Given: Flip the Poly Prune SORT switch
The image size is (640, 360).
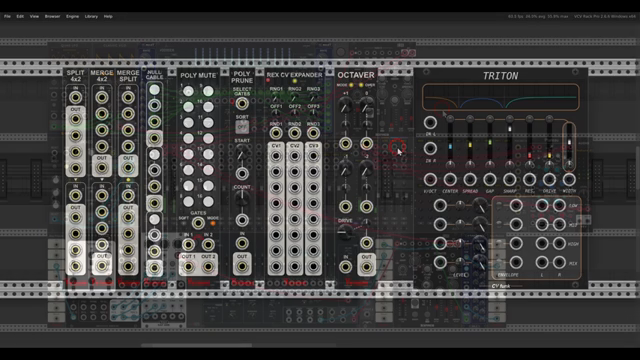Looking at the screenshot, I should (242, 127).
